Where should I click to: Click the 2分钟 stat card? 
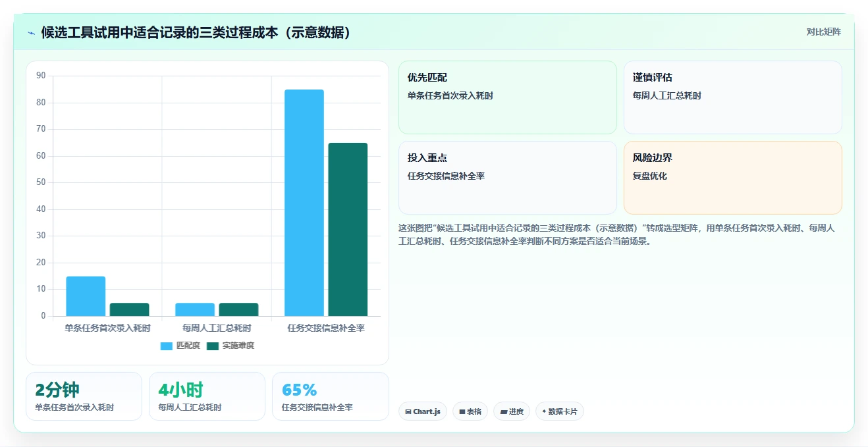(x=84, y=396)
